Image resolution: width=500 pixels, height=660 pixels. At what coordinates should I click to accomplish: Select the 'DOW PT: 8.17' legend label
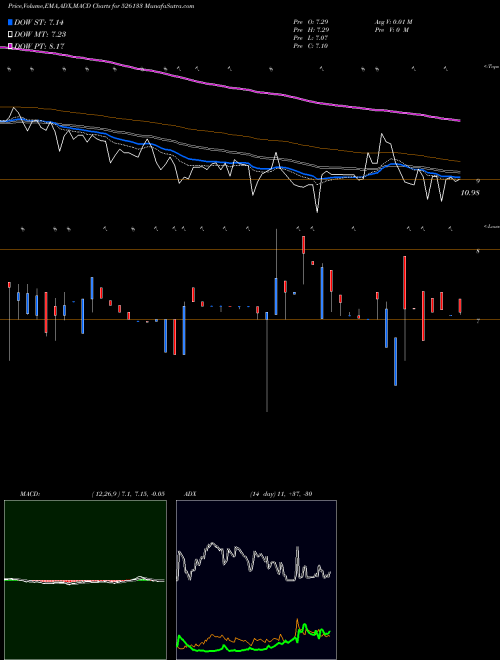pyautogui.click(x=39, y=46)
